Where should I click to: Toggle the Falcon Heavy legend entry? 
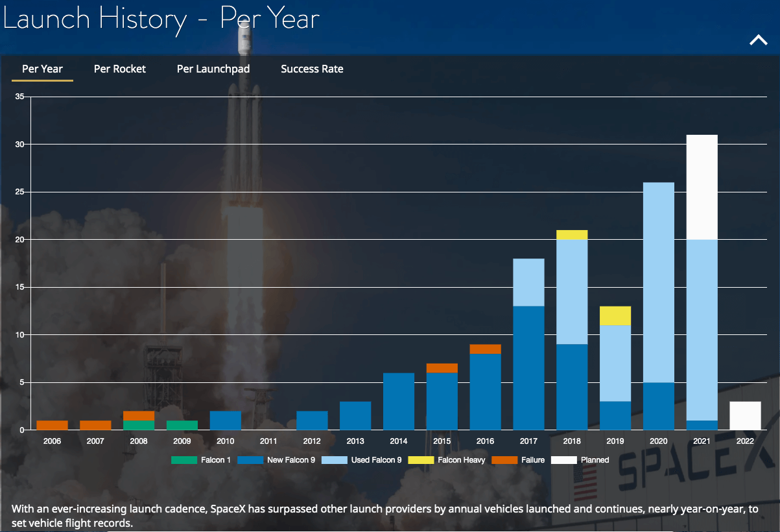pyautogui.click(x=448, y=460)
